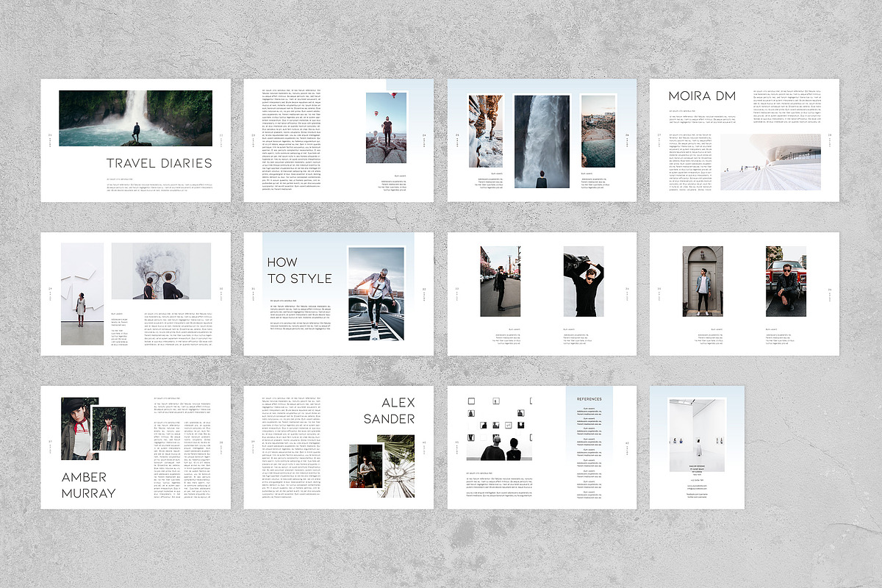Select the Amber Murray beret portrait photo
Image resolution: width=882 pixels, height=588 pixels.
coord(79,428)
